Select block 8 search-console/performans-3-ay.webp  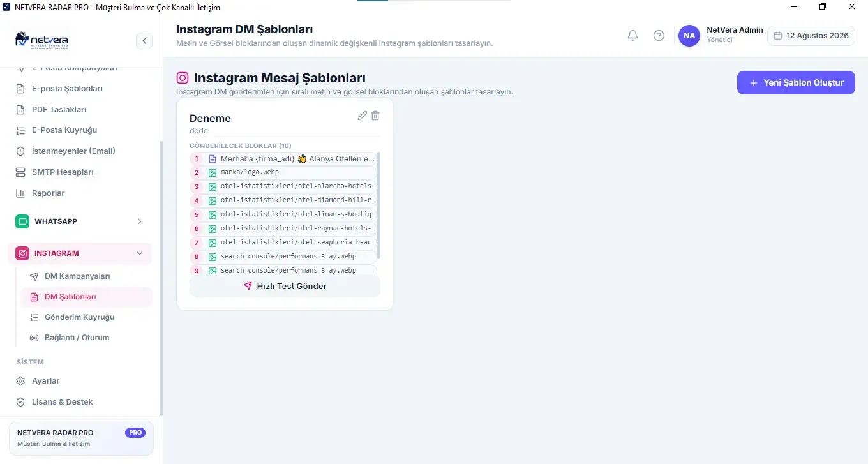tap(283, 257)
